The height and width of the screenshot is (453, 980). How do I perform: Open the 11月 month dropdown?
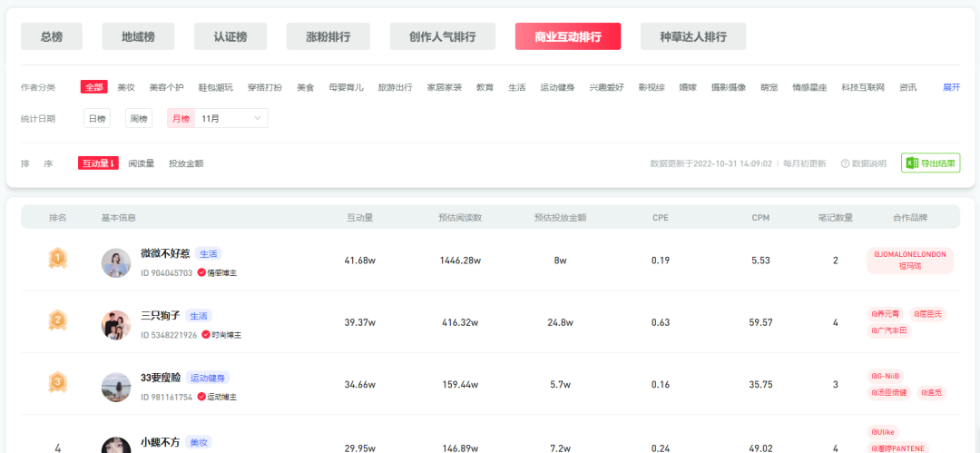coord(232,119)
